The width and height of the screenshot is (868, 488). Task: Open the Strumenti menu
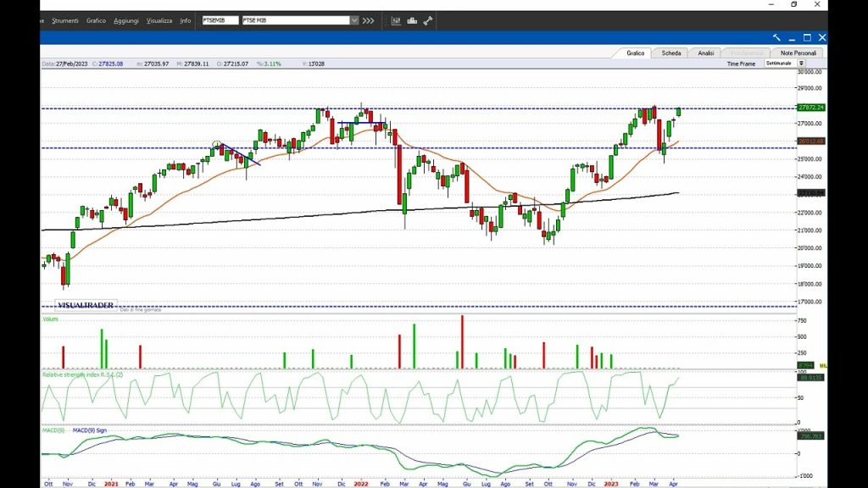point(65,20)
